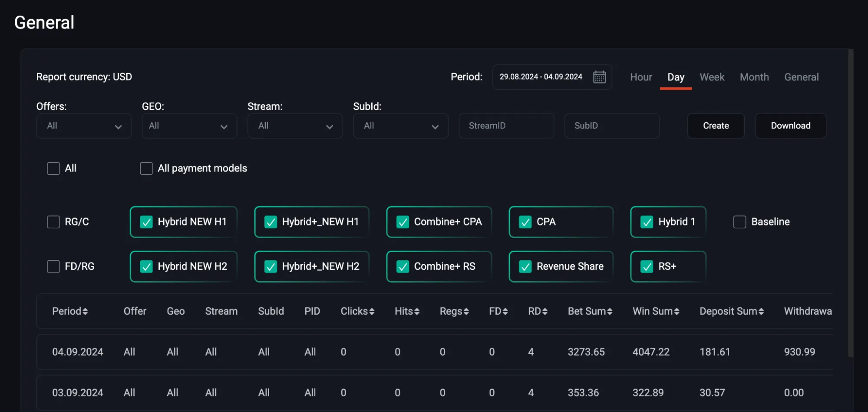The width and height of the screenshot is (868, 412).
Task: Click Deposit Sum value 30.57
Action: (712, 392)
